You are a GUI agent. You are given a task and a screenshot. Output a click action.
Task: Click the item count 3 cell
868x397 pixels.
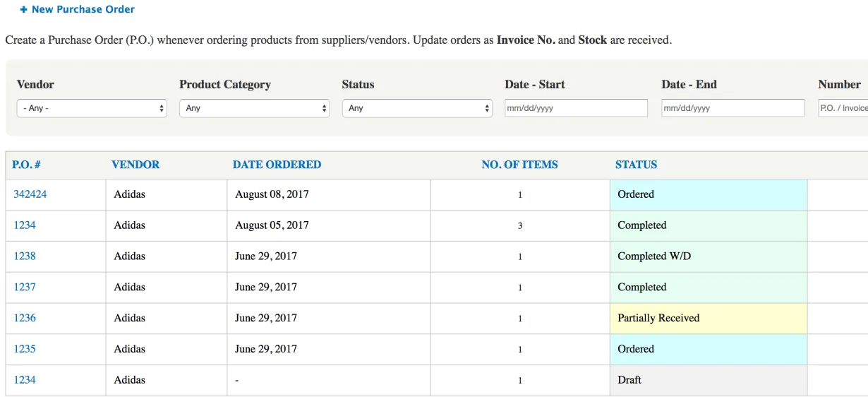coord(520,225)
